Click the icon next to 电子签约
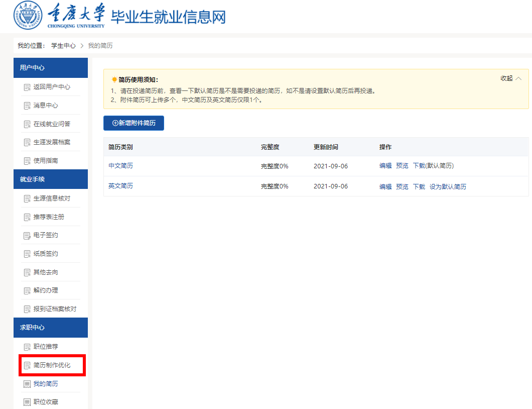 point(27,236)
